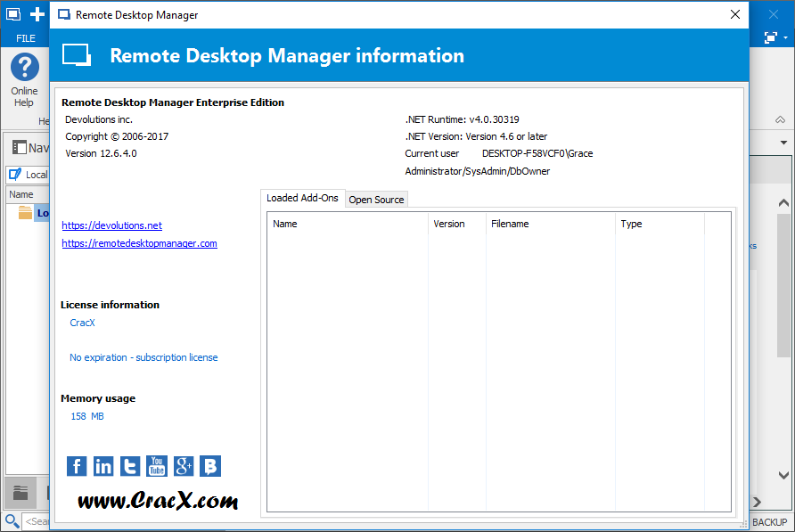Screen dimensions: 795x532
Task: Open the https://remotedesktopmanager.com link
Action: point(139,243)
